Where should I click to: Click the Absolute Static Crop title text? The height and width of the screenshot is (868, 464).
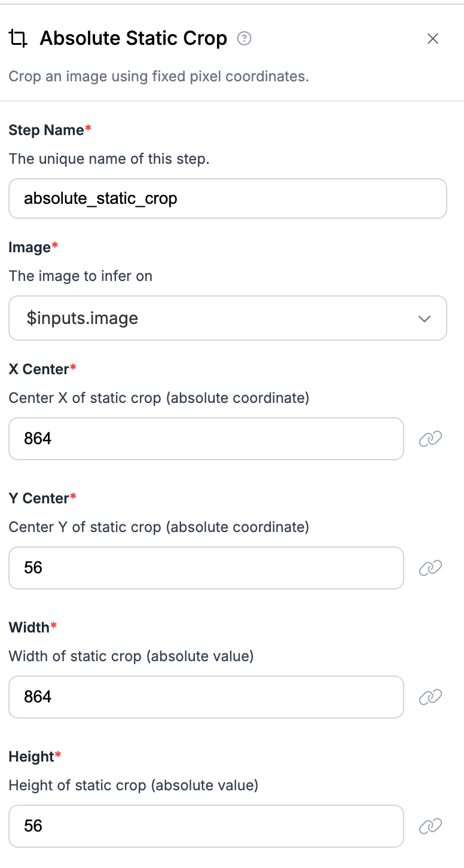[x=133, y=39]
